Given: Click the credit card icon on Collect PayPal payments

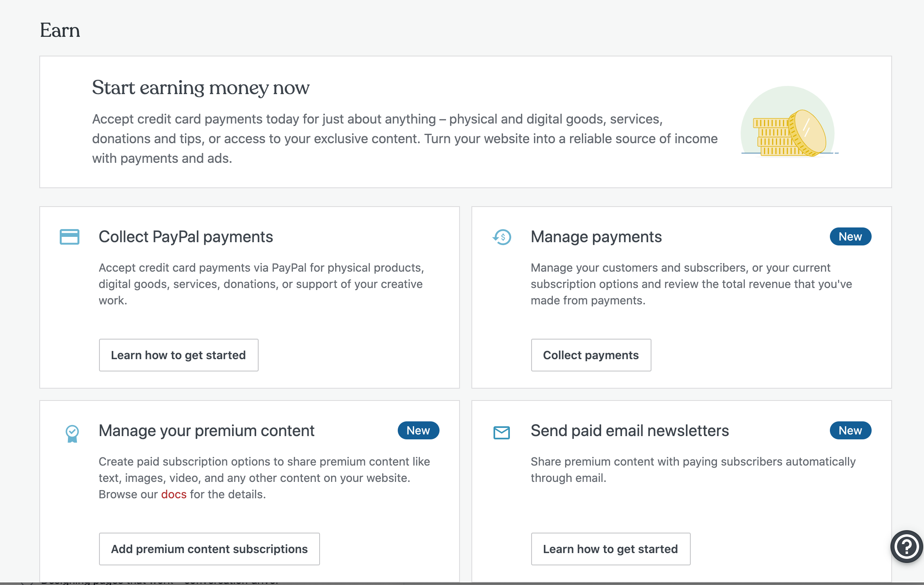Looking at the screenshot, I should 69,236.
